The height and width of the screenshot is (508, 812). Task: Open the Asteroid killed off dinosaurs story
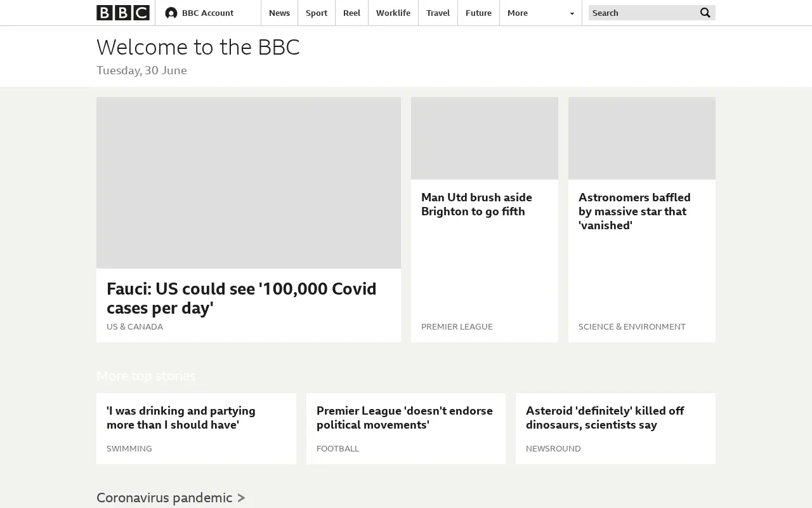(605, 418)
